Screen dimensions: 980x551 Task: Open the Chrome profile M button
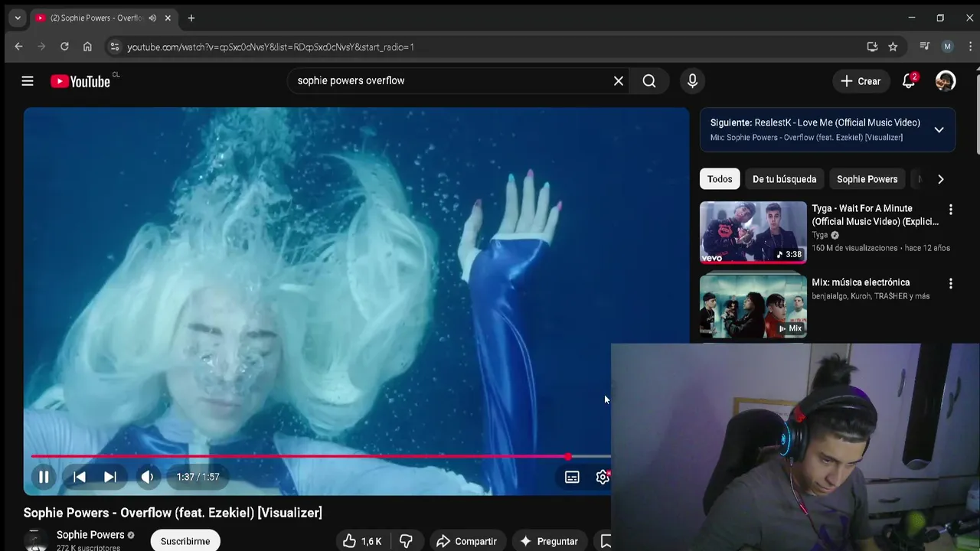(947, 47)
